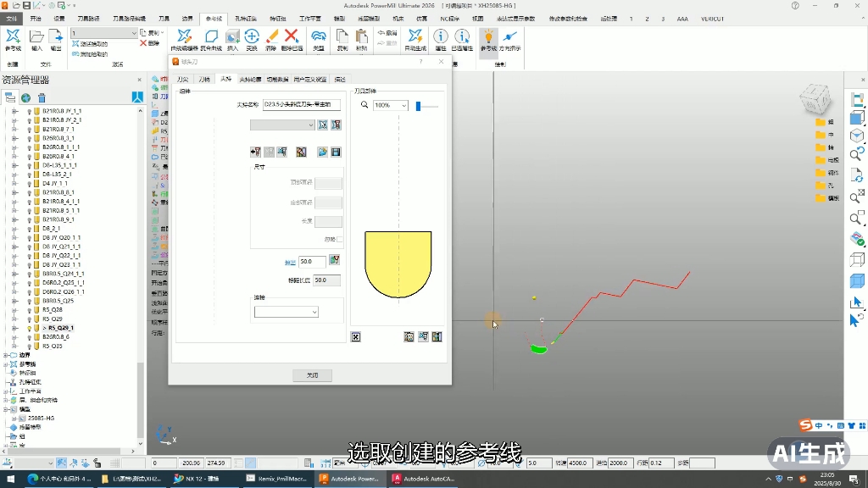The width and height of the screenshot is (868, 488).
Task: Click the 消除 eraser icon in ribbon
Action: coord(271,36)
